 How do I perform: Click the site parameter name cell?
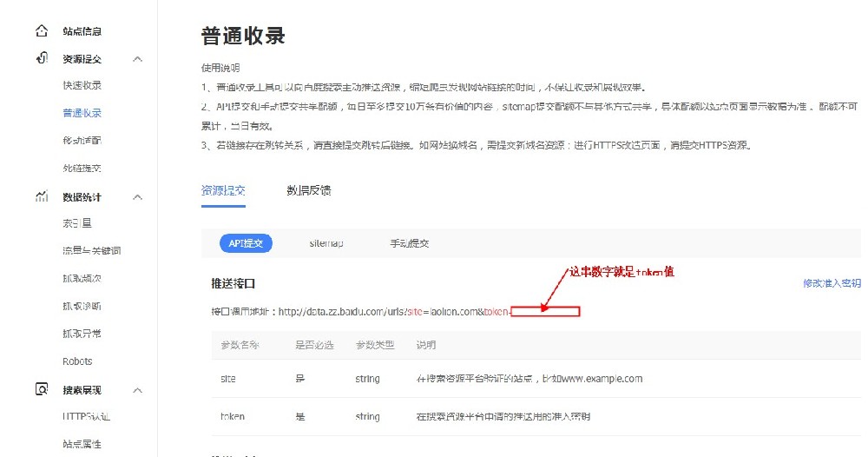click(x=228, y=379)
